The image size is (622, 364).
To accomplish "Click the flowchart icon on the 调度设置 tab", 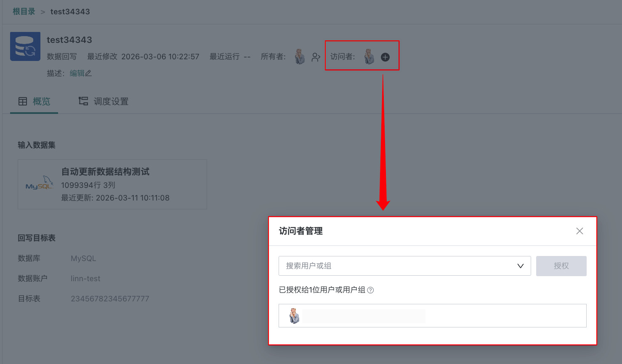I will (x=83, y=101).
